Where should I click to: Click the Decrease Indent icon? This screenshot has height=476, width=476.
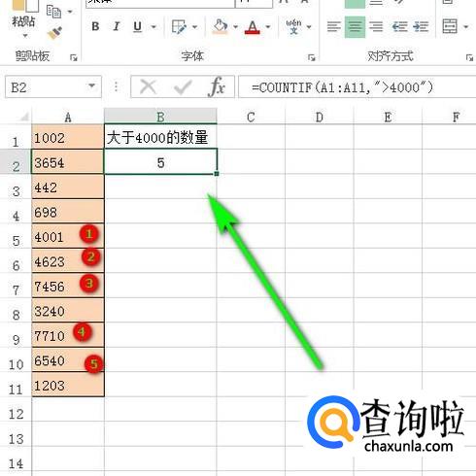pos(399,26)
